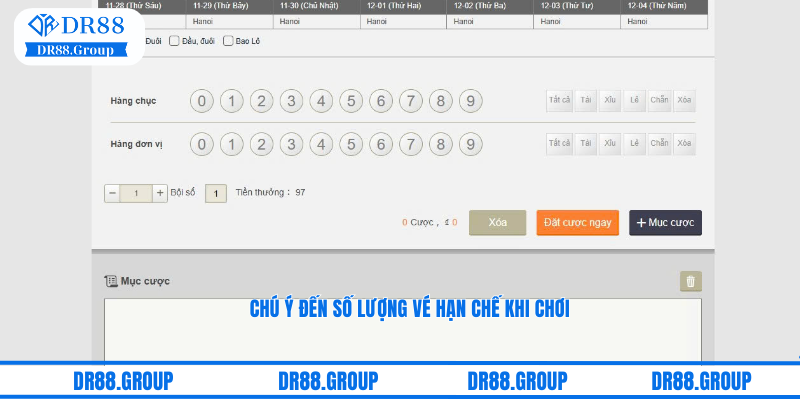Pick digit 4 in Hàng đơn vị row
The width and height of the screenshot is (800, 400).
(321, 144)
